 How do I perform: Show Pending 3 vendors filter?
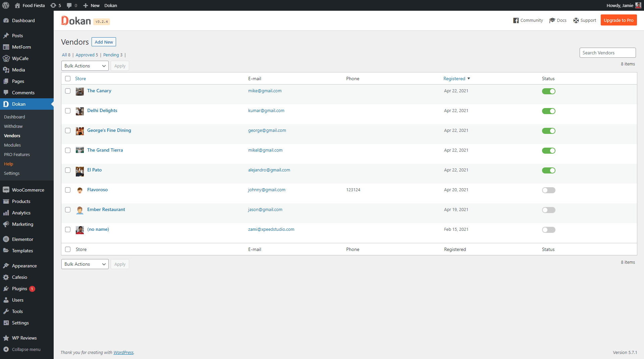point(113,55)
